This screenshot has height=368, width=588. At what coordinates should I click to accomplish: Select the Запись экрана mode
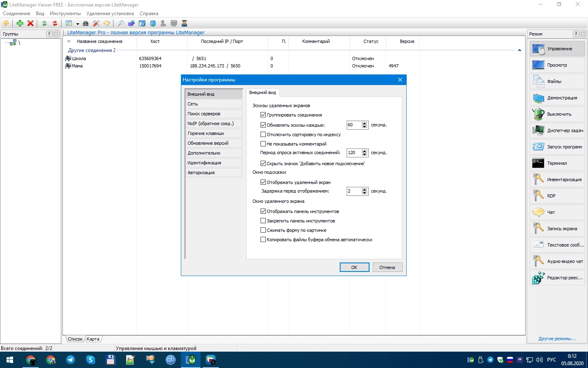pos(557,229)
